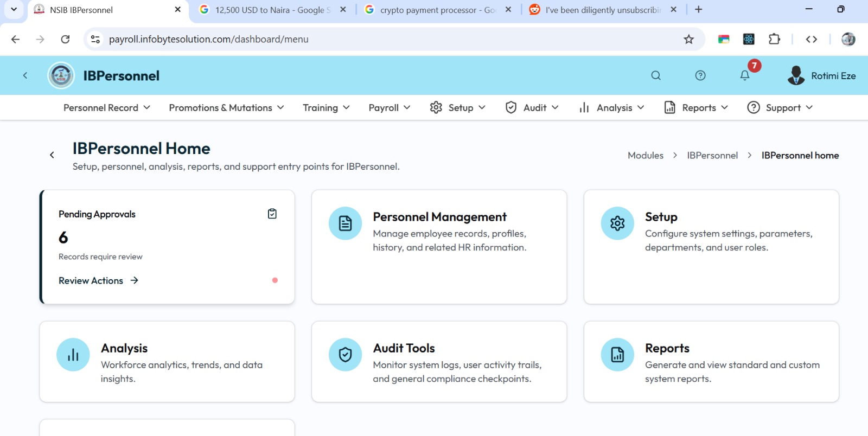Viewport: 868px width, 436px height.
Task: Open the notifications bell icon
Action: [x=745, y=76]
